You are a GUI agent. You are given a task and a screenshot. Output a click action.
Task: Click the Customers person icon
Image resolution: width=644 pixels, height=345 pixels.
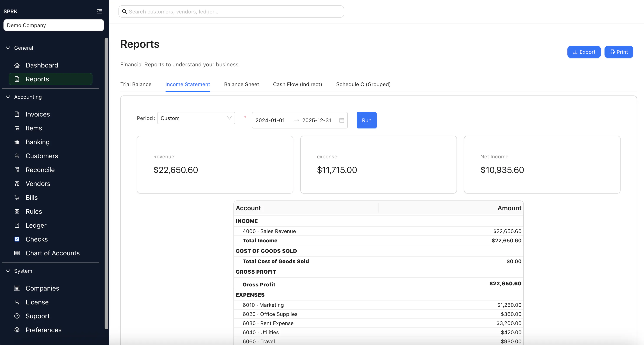pyautogui.click(x=17, y=156)
